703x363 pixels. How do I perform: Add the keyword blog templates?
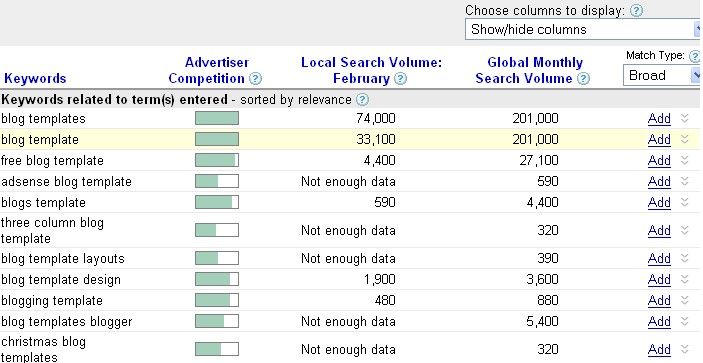(x=659, y=119)
